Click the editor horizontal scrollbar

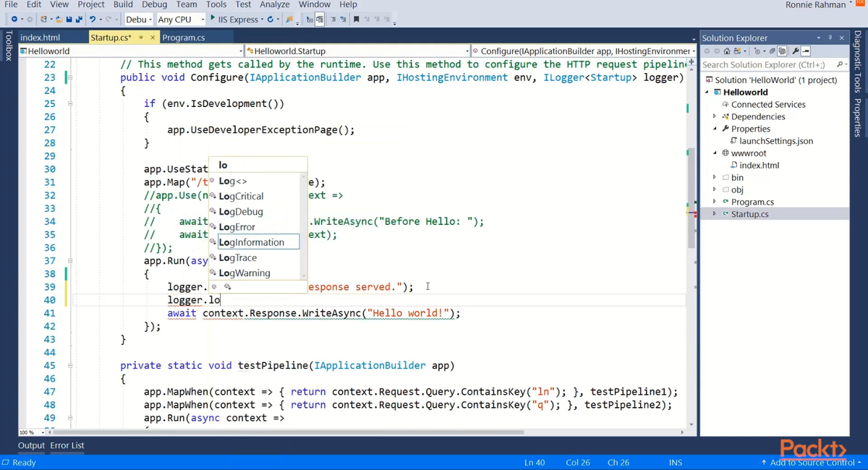pyautogui.click(x=289, y=432)
